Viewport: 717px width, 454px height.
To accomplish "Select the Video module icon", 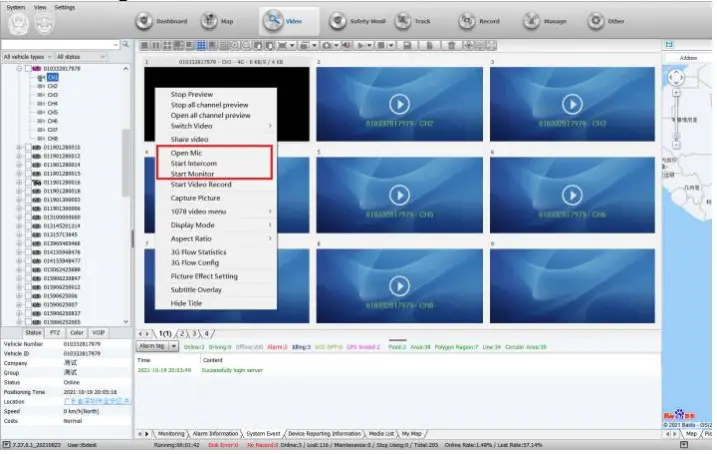I will point(273,21).
